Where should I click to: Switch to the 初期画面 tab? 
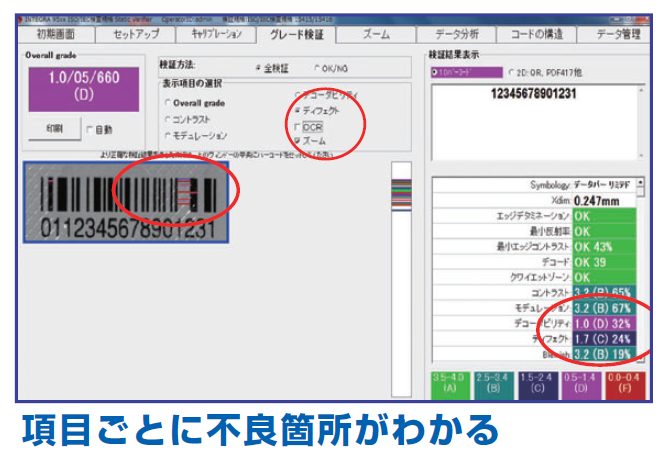click(56, 34)
